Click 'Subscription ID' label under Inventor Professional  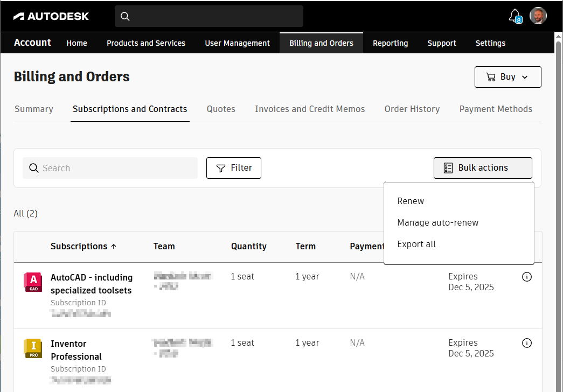tap(78, 369)
